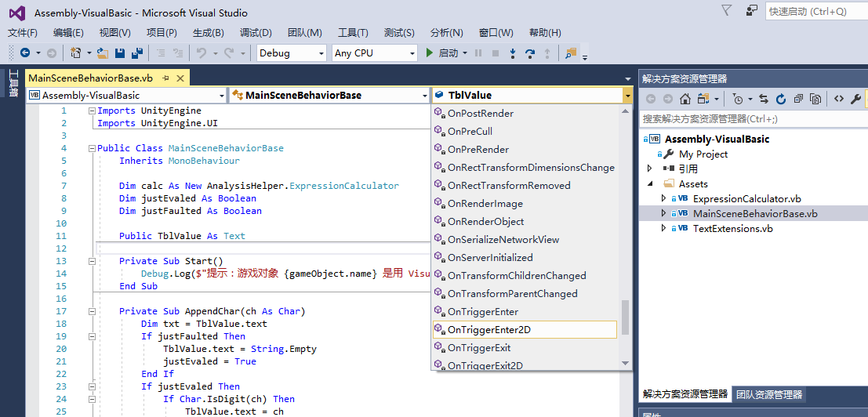
Task: Open the 生成(B) menu
Action: coord(208,33)
